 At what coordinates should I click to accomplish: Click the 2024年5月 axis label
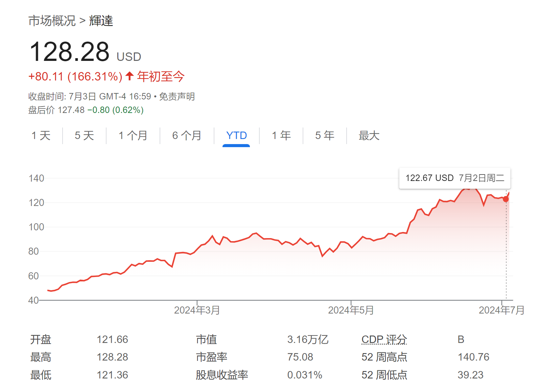pos(351,310)
